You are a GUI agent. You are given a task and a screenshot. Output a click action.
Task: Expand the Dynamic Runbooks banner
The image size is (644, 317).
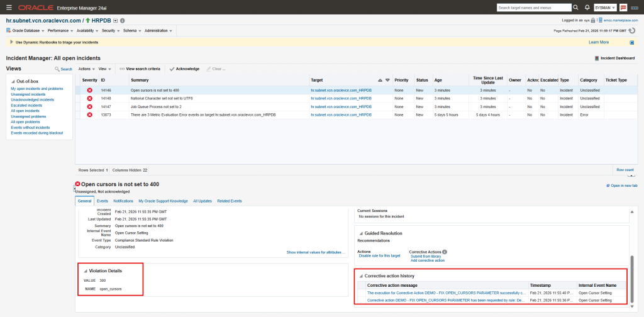(11, 42)
